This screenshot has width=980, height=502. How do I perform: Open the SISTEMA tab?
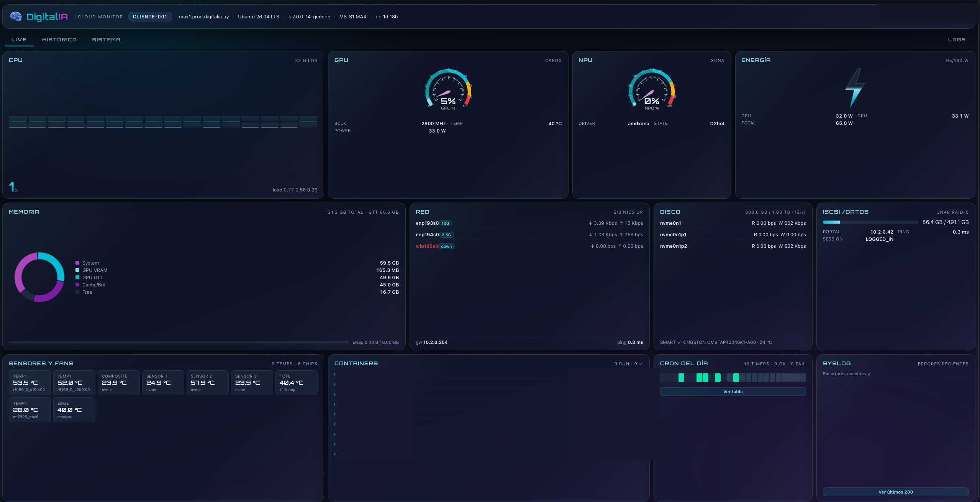point(106,39)
